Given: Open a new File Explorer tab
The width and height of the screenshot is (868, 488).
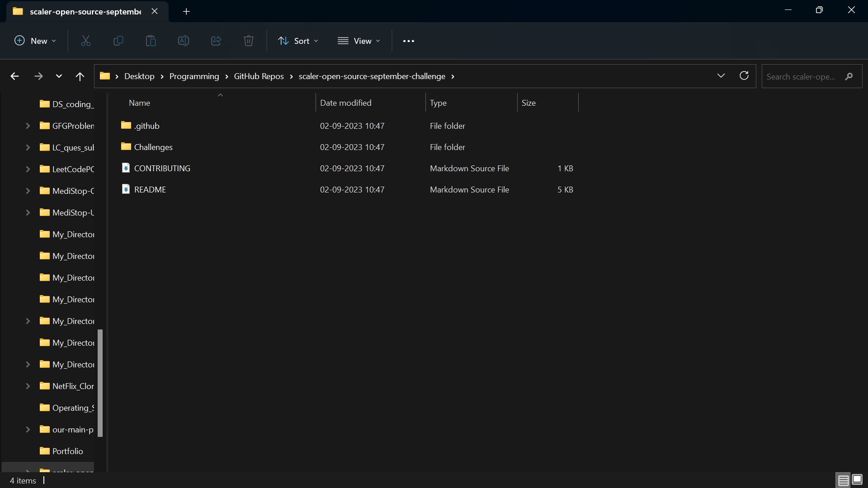Looking at the screenshot, I should [186, 11].
